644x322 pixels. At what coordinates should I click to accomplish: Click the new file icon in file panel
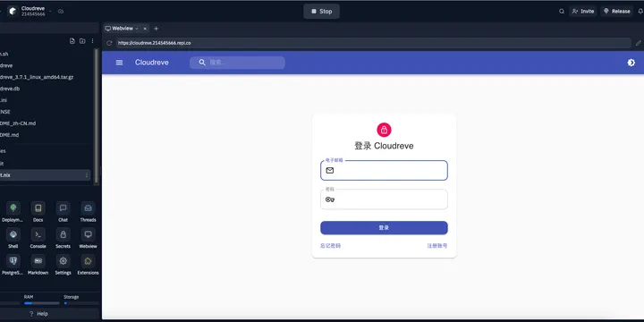coord(72,41)
